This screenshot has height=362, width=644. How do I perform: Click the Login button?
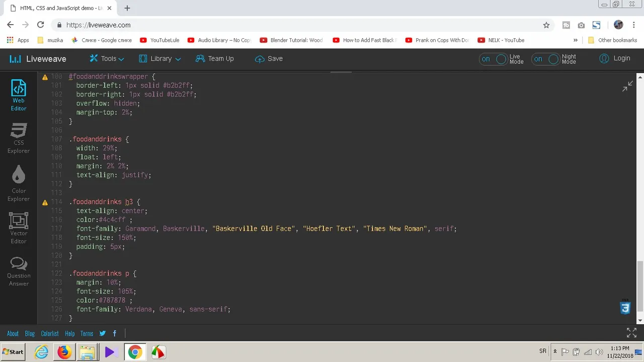point(615,58)
